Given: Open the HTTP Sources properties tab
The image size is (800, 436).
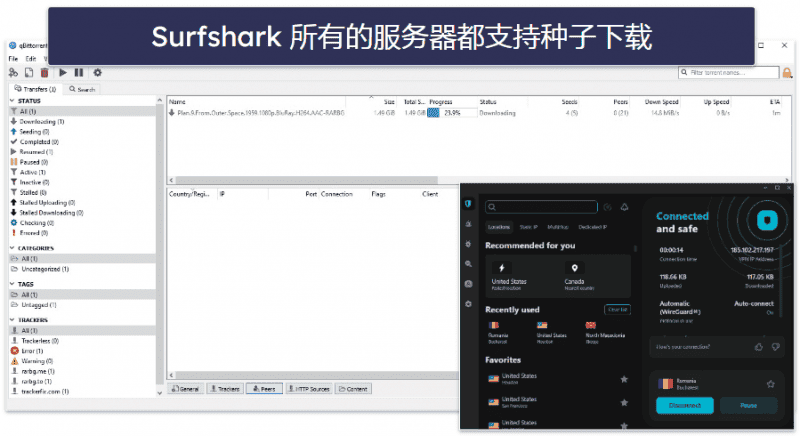Looking at the screenshot, I should point(309,389).
